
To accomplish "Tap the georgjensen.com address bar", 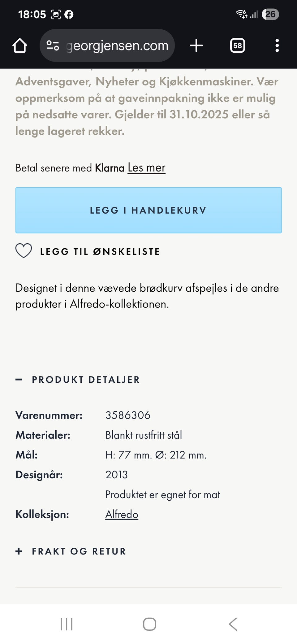I will pyautogui.click(x=117, y=46).
